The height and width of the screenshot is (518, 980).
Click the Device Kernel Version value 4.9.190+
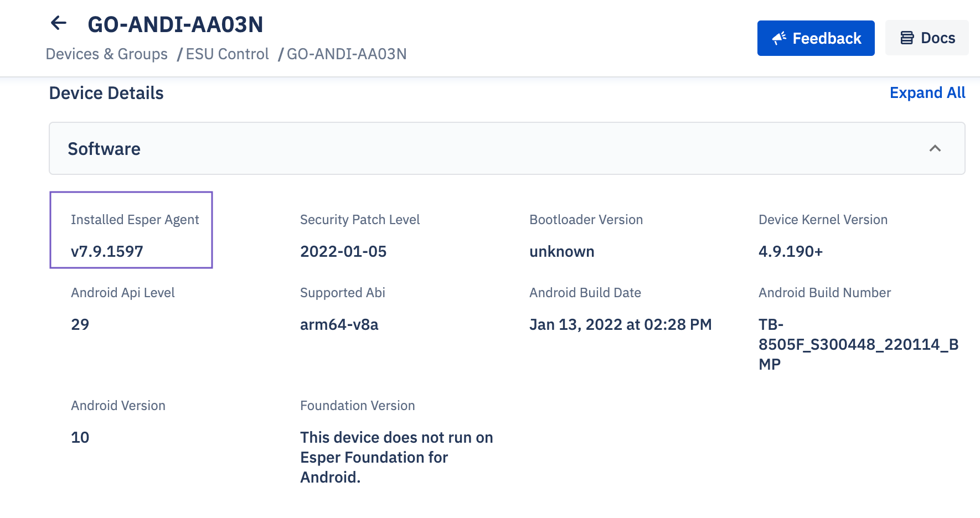[791, 251]
